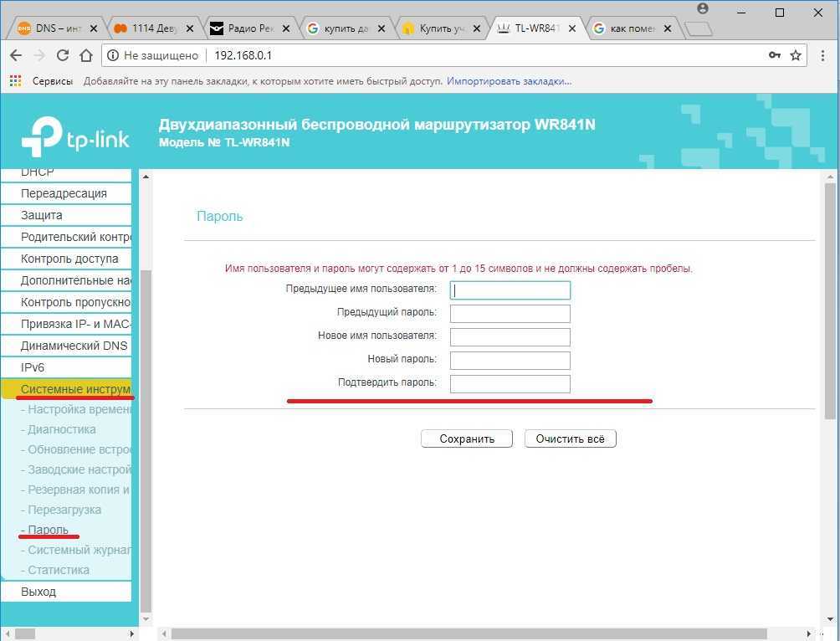
Task: Open the Контроль доступа menu section
Action: 66,259
